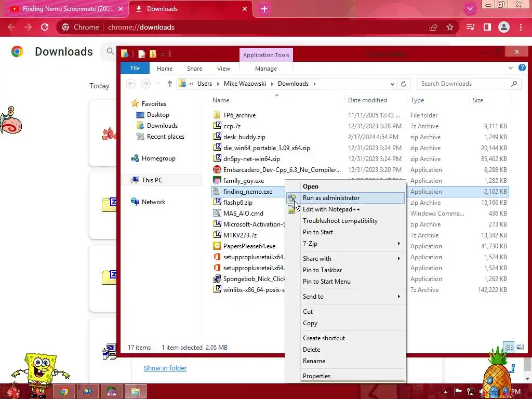Bookmark this page star icon in Chrome
Screen dimensions: 532x399
tap(450, 27)
